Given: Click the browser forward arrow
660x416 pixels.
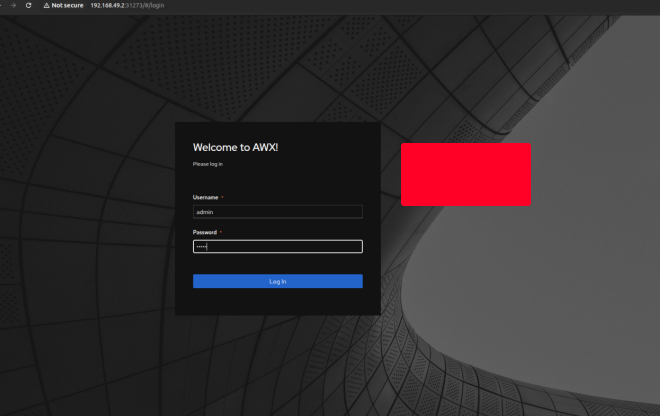Looking at the screenshot, I should coord(12,5).
